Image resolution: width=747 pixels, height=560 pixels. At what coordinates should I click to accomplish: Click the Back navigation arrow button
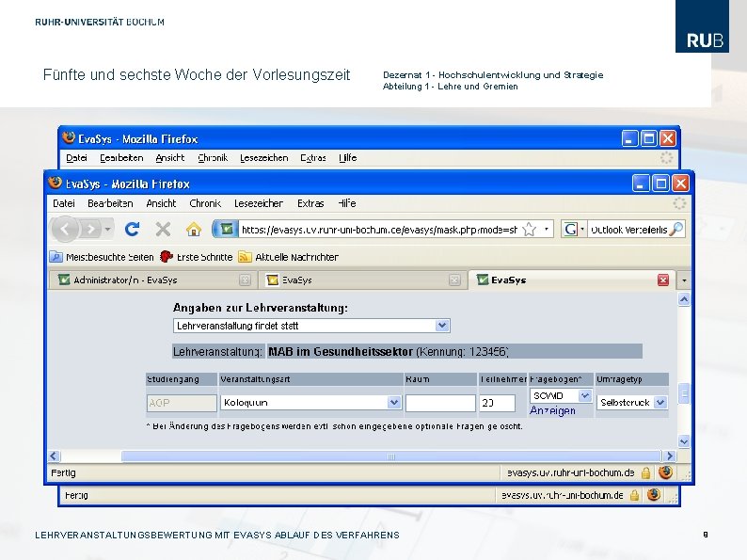point(65,230)
